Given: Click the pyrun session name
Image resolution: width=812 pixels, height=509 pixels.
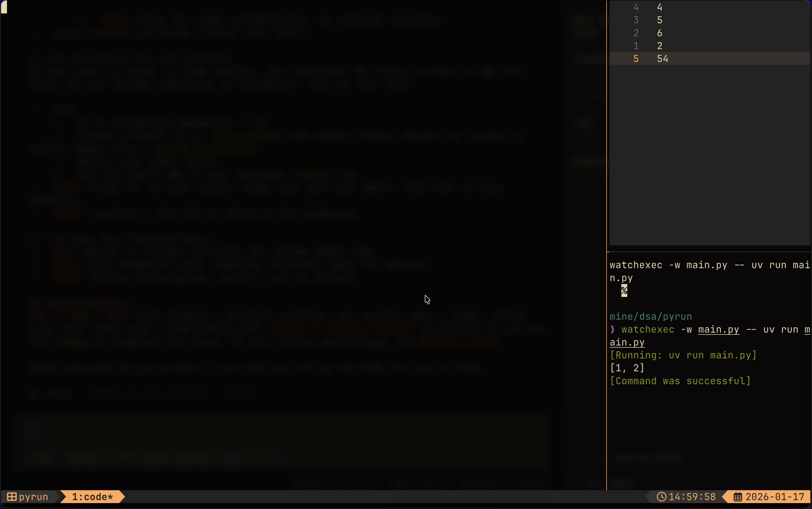Looking at the screenshot, I should (33, 497).
